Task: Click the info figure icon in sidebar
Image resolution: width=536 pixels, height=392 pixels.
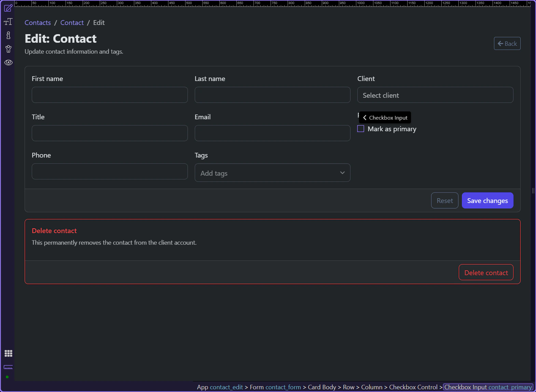Action: point(8,35)
